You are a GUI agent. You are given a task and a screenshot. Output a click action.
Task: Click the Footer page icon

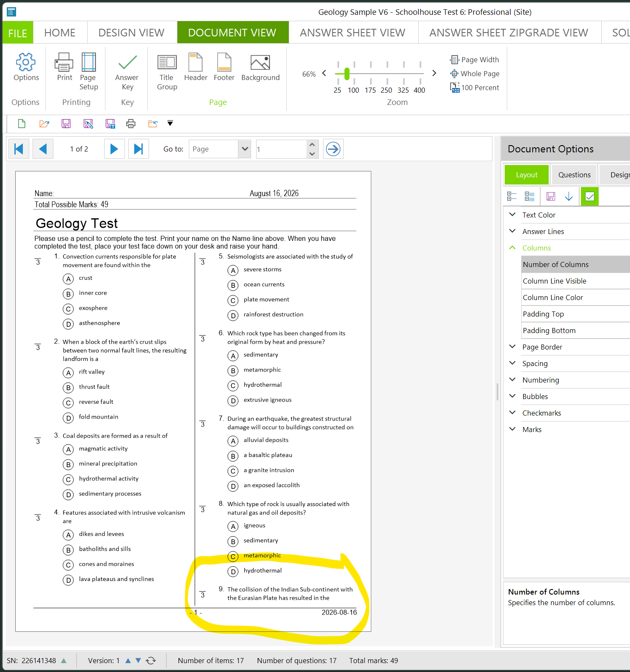coord(224,62)
